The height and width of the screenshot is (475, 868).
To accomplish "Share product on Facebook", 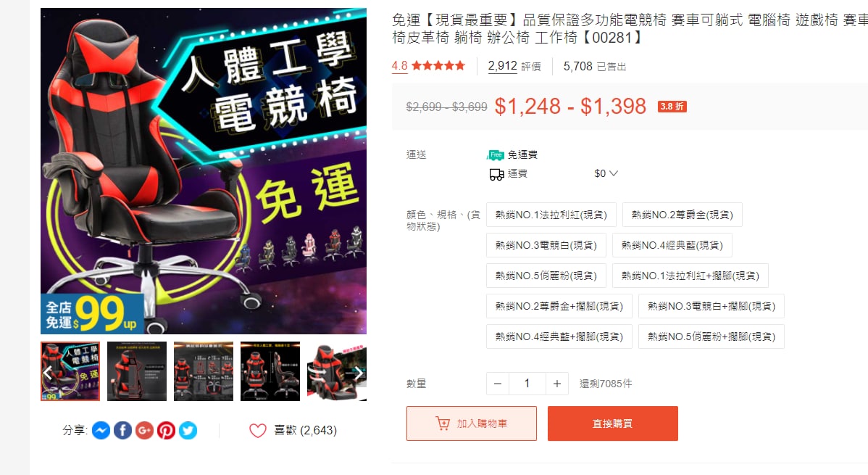I will click(x=123, y=430).
